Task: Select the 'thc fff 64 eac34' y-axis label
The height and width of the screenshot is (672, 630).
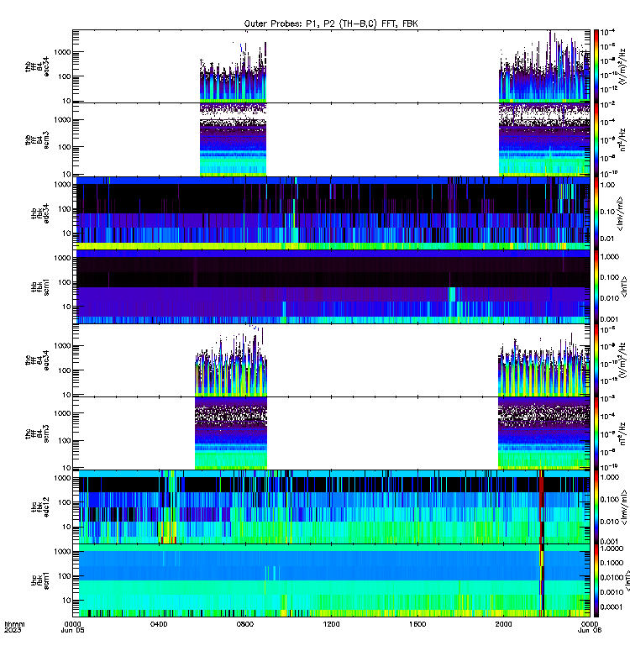Action: pos(37,360)
